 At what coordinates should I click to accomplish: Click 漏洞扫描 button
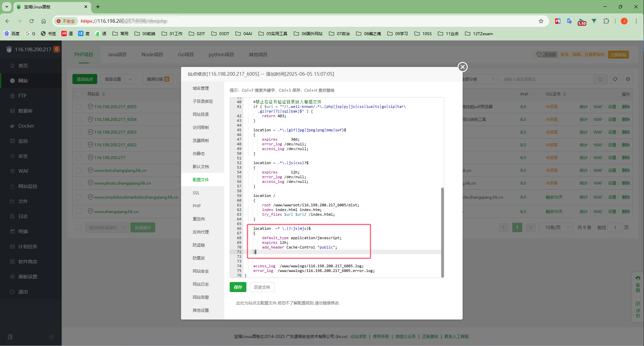[158, 79]
